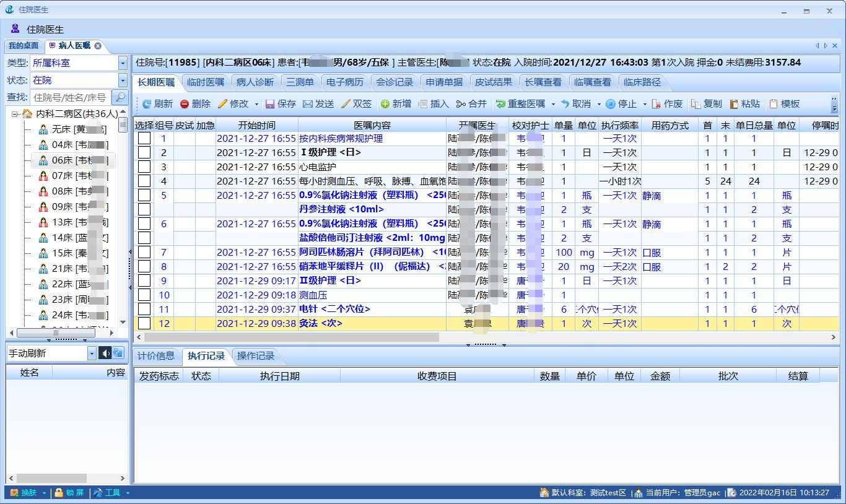
Task: Click the green 新增 add icon
Action: pyautogui.click(x=385, y=104)
